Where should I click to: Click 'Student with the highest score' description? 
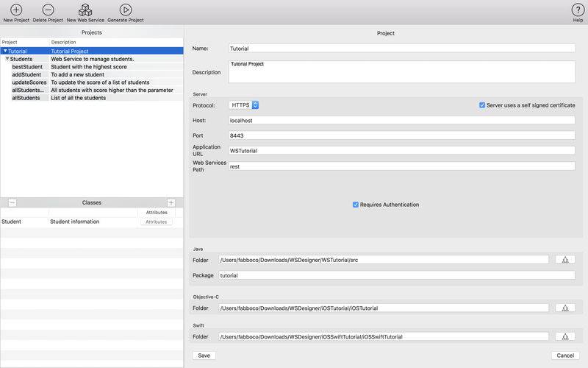pyautogui.click(x=89, y=67)
